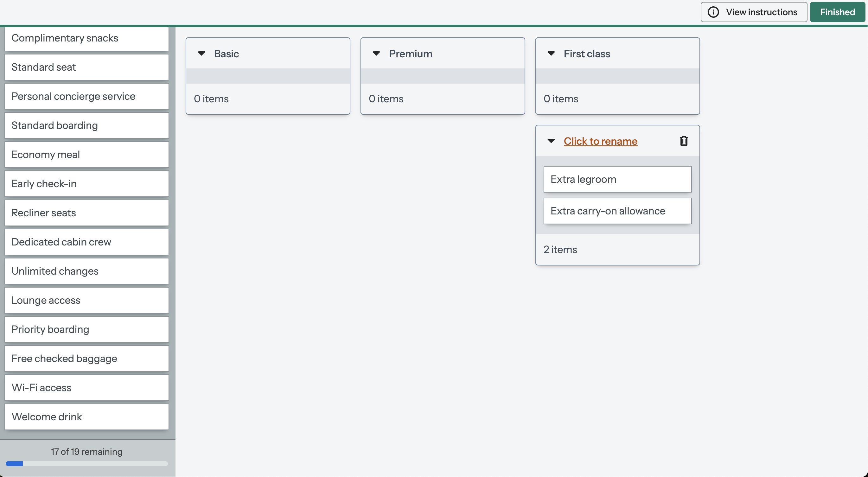868x477 pixels.
Task: Click the Finished button
Action: coord(837,12)
